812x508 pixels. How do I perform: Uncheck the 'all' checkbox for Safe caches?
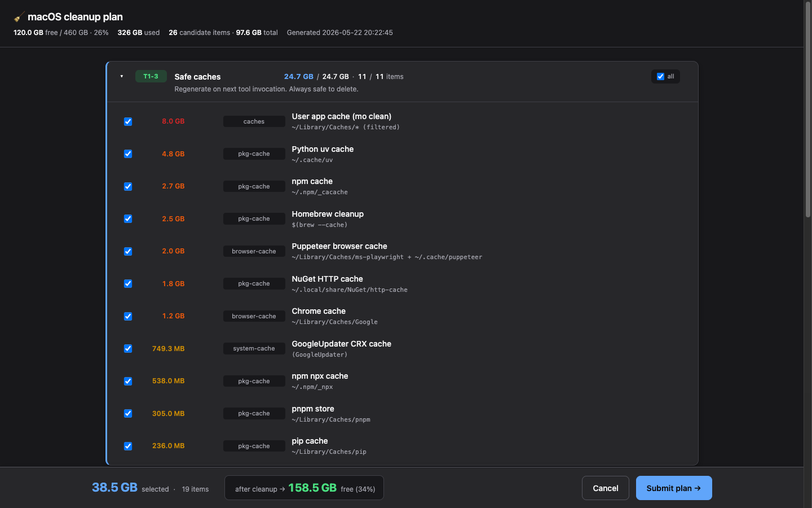[660, 77]
